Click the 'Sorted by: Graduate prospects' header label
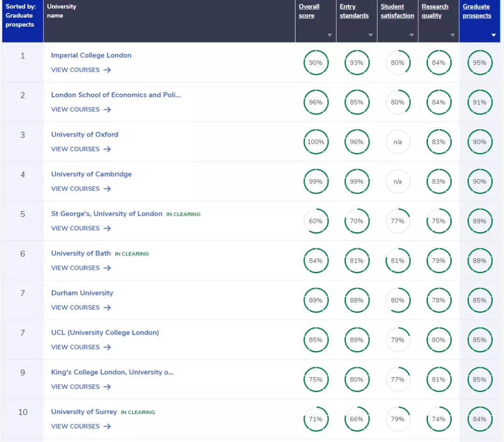Screen dimensions: 504x442 (20, 15)
